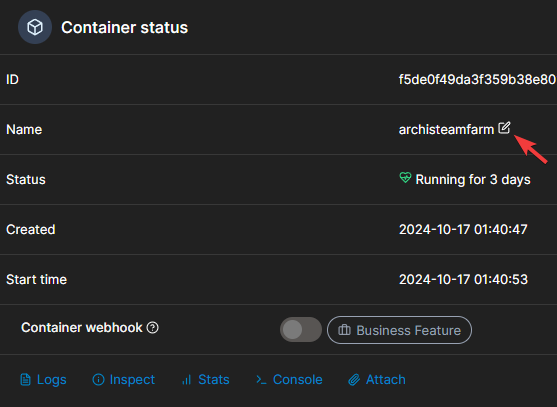Select the container ID value text

(477, 80)
